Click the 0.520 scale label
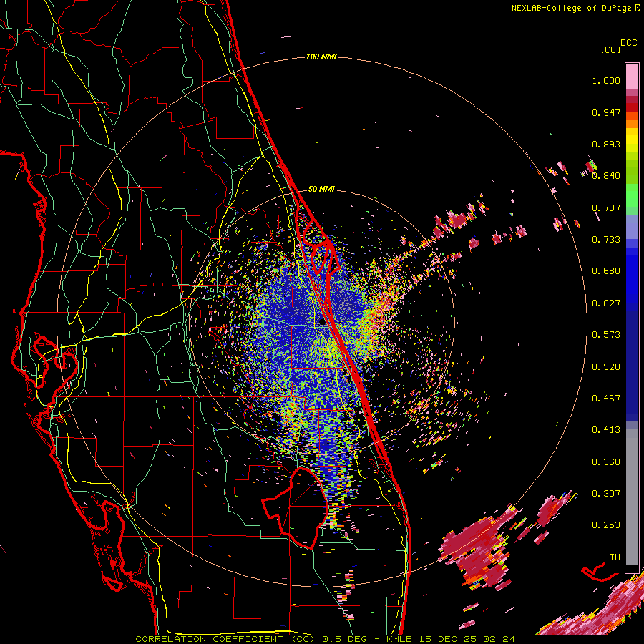644x644 pixels. click(606, 367)
